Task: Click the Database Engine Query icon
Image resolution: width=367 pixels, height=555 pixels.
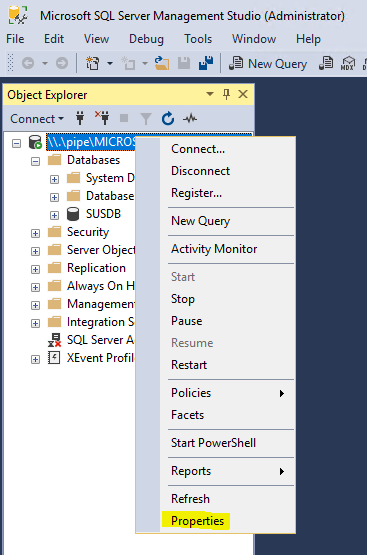Action: coord(326,64)
